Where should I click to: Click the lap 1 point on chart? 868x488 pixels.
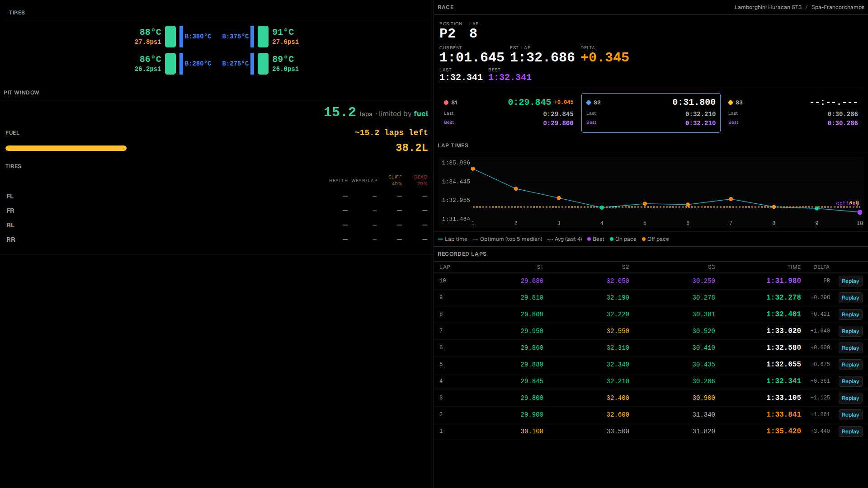pyautogui.click(x=473, y=169)
